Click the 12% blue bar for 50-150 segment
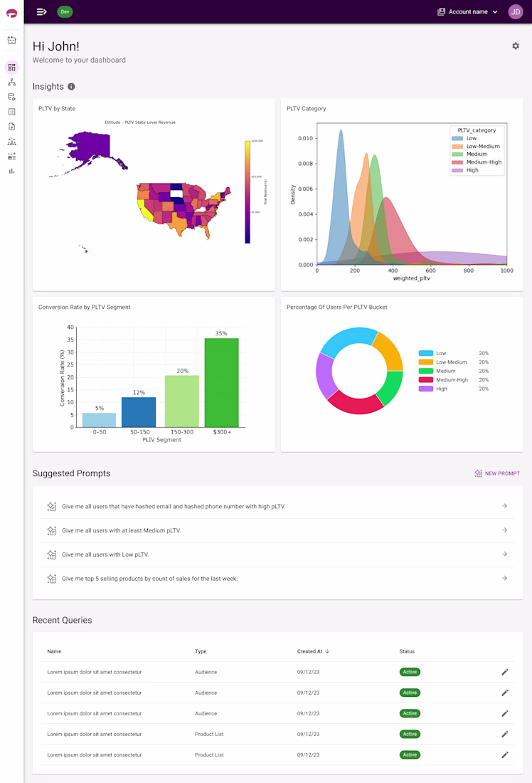532x783 pixels. pyautogui.click(x=139, y=412)
